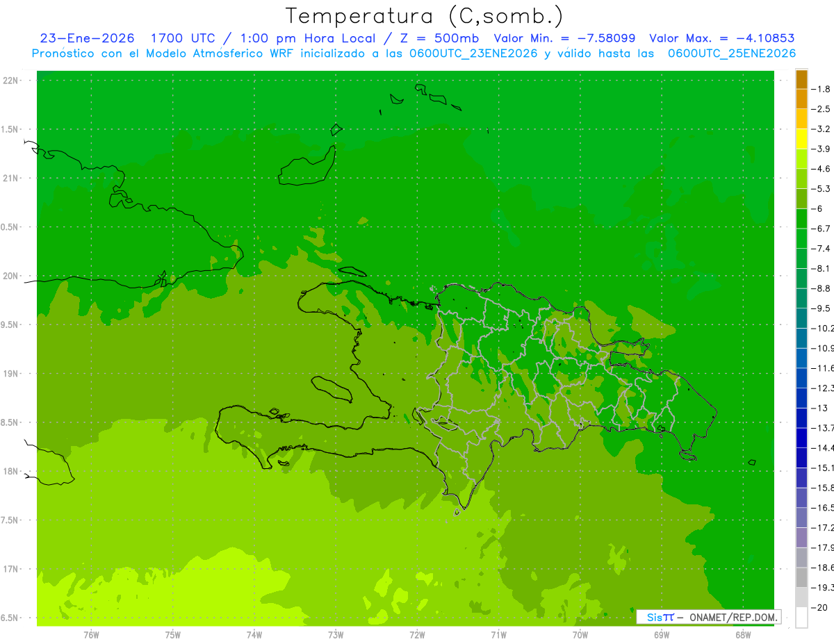Pick the orange swatch between -1.8 and -2.5
Image resolution: width=834 pixels, height=644 pixels.
(x=801, y=99)
